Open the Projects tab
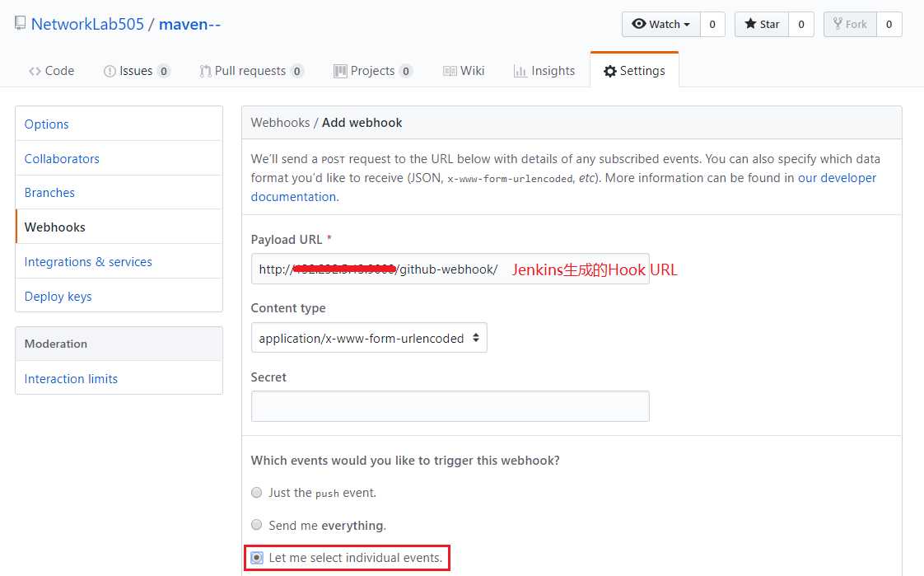This screenshot has width=924, height=576. 373,71
